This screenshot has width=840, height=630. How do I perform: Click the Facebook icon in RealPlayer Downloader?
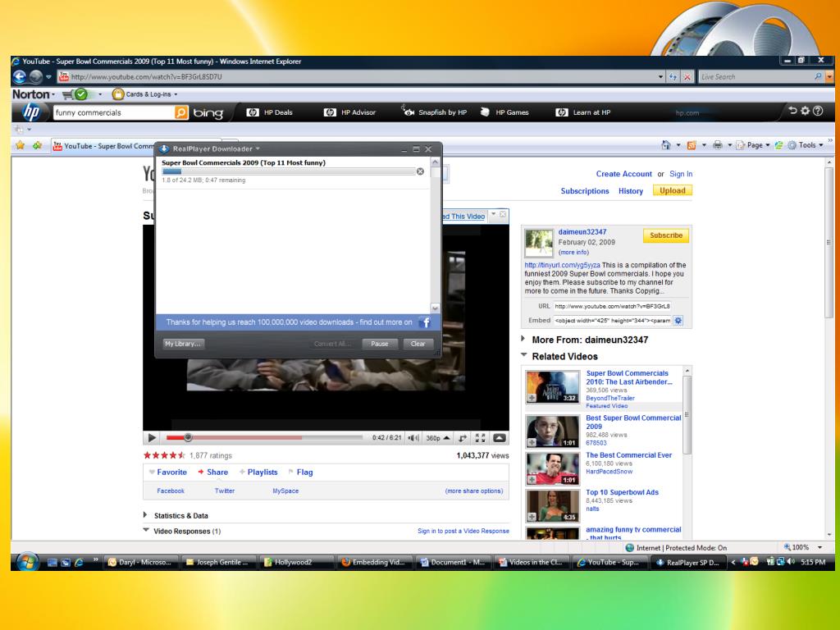coord(426,322)
